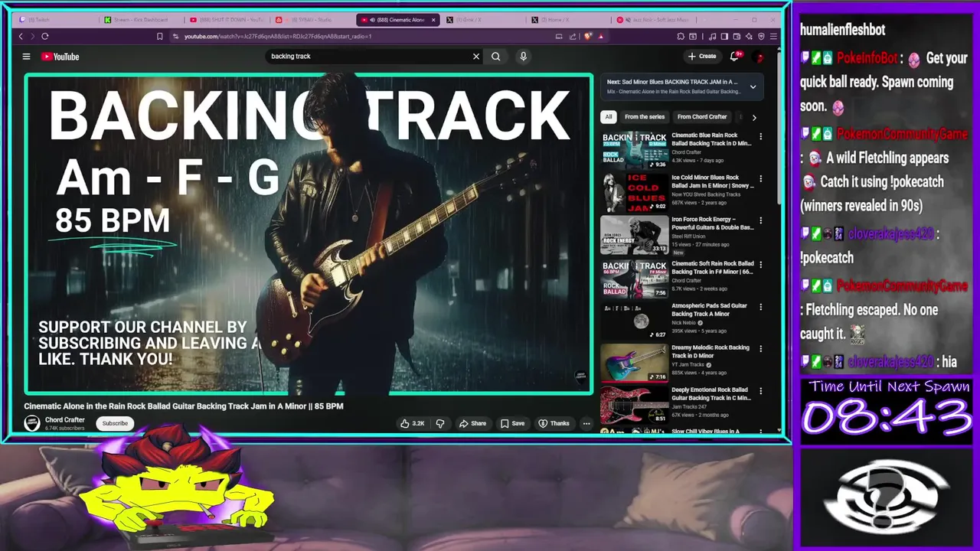Select the All filter chip

(609, 117)
